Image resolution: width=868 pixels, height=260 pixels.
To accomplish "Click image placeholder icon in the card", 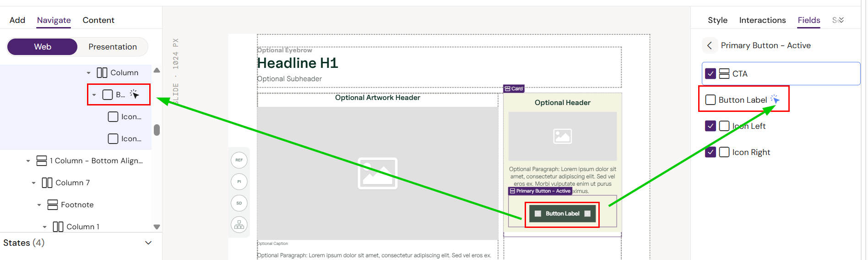I will pyautogui.click(x=562, y=136).
